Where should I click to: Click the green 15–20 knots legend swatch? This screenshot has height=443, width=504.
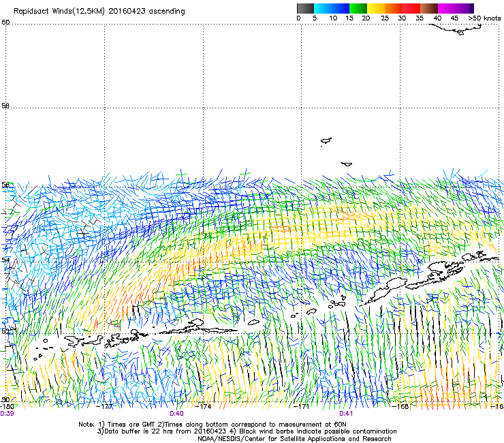click(358, 8)
